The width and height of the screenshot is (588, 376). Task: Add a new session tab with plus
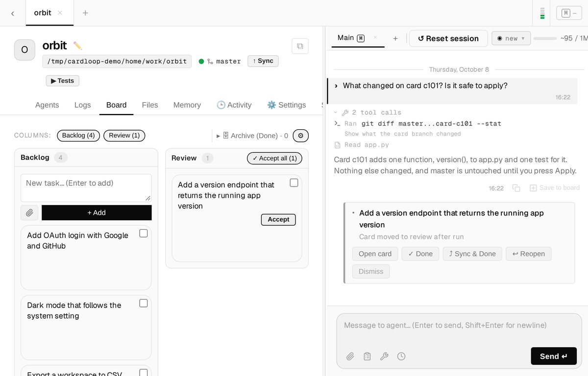(x=395, y=38)
